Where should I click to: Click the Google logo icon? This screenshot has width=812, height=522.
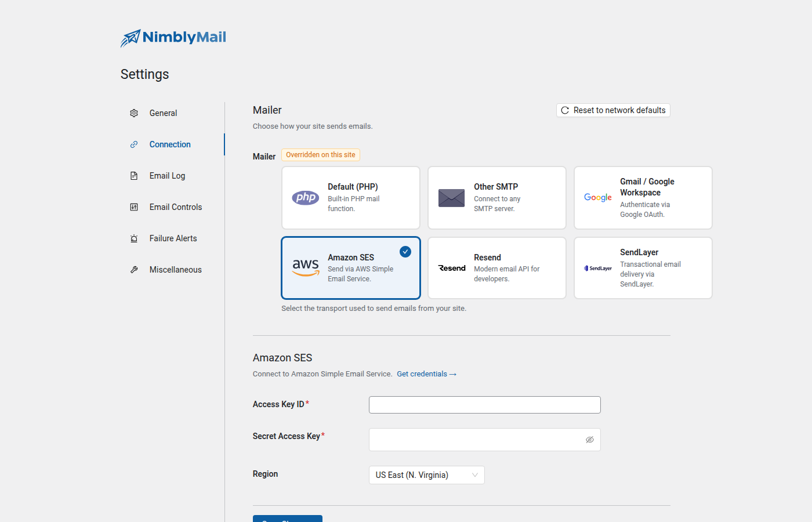pyautogui.click(x=598, y=198)
